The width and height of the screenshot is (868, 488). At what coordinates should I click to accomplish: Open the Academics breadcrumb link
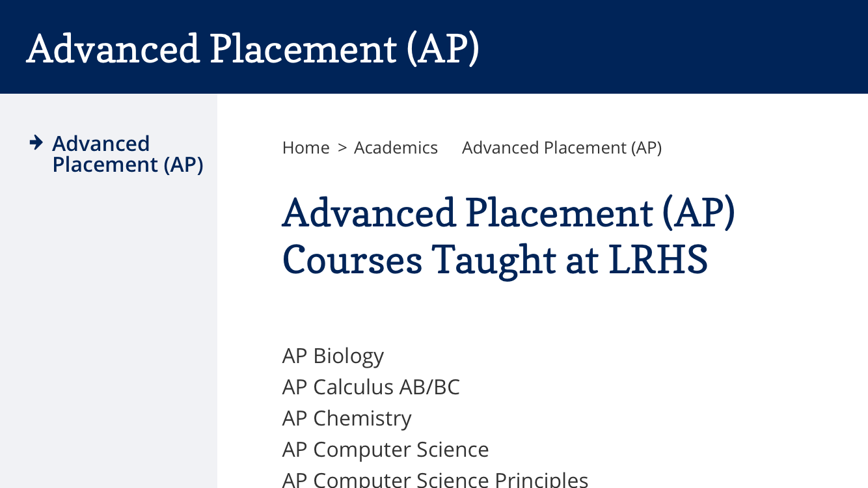(x=396, y=148)
